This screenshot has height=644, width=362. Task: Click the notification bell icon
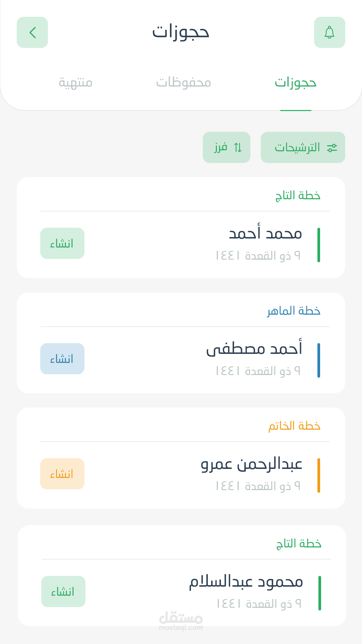[329, 33]
